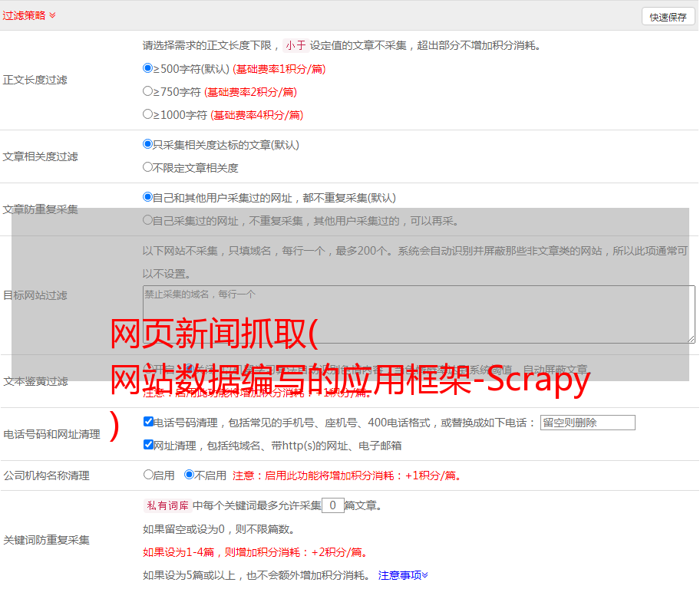
Task: Select 自己和其他用户采集过的网址 no-repeat option
Action: coord(147,197)
